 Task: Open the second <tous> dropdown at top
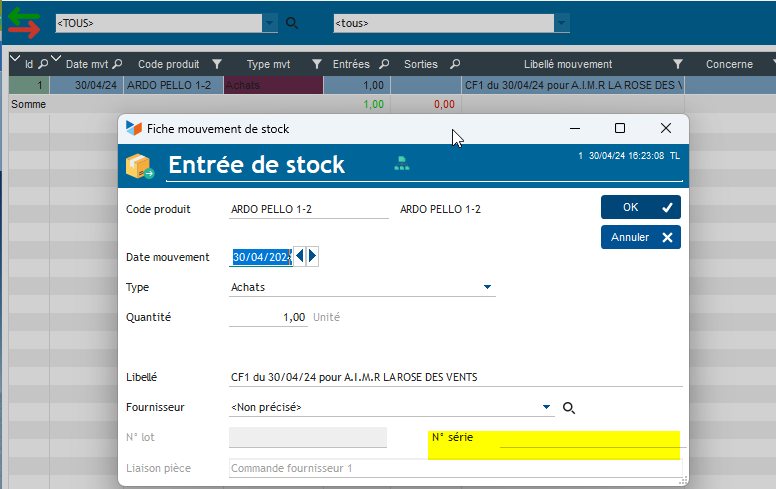562,22
